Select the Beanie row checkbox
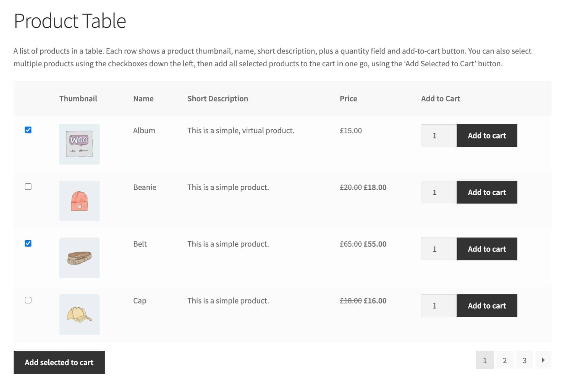Screen dimensions: 566x392 [28, 187]
